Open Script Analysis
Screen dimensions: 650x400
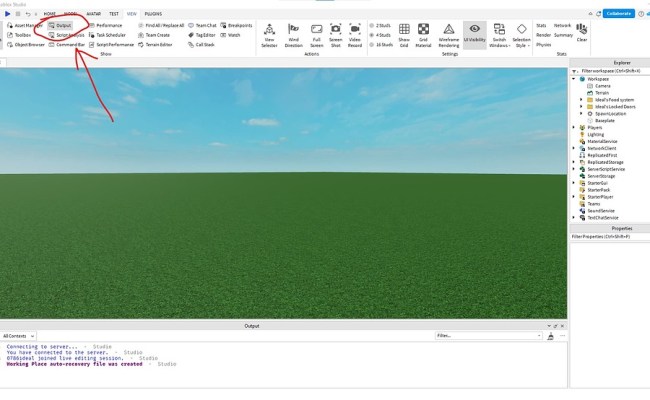(x=66, y=35)
